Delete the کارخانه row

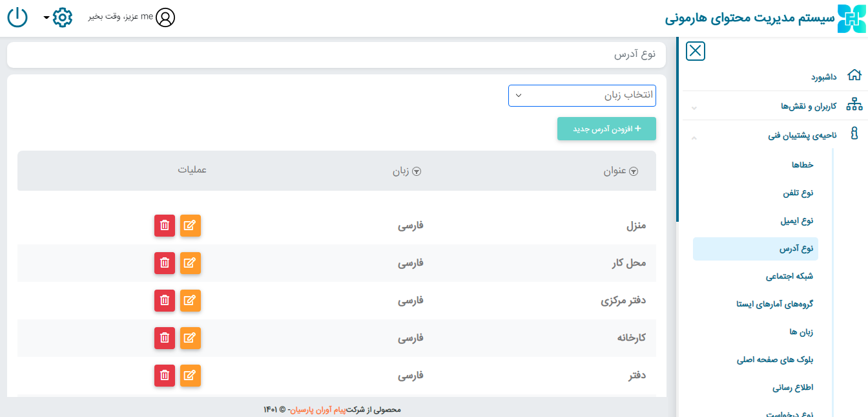pos(165,338)
